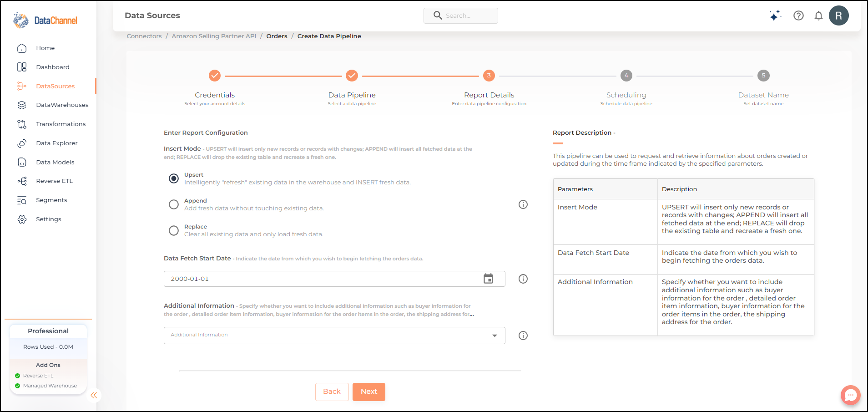Click Managed Warehouse add-on entry
868x412 pixels.
click(x=50, y=386)
